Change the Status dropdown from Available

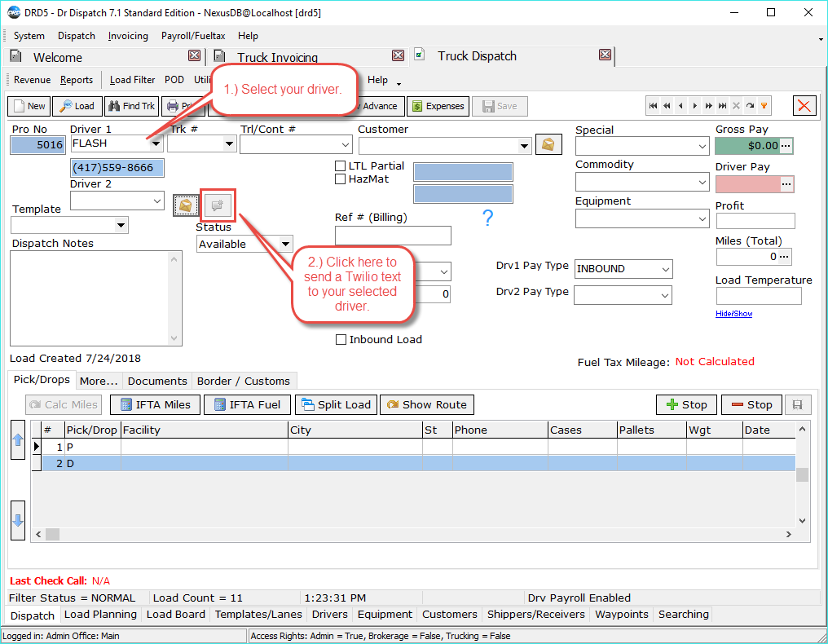point(285,244)
